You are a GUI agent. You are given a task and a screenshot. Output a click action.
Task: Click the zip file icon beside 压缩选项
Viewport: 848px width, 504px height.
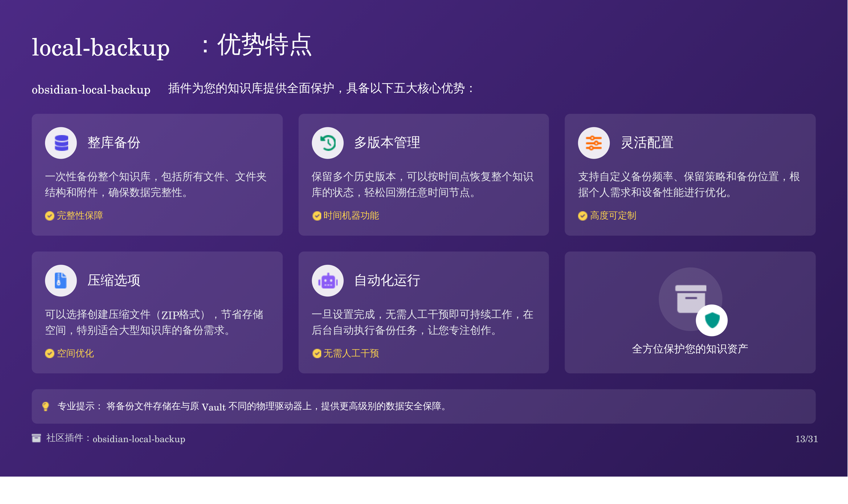coord(61,281)
